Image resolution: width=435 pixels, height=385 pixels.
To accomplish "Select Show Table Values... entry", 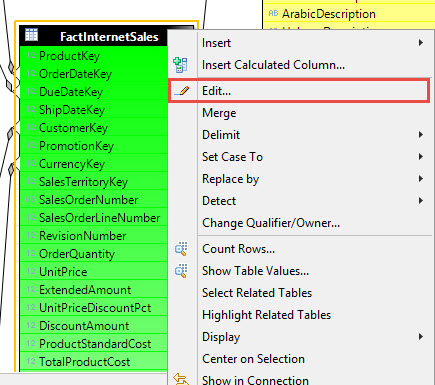I will (x=300, y=271).
